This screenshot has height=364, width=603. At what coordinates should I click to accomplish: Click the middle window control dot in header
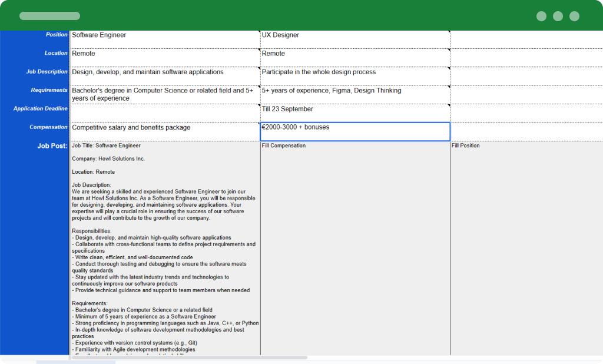click(558, 16)
